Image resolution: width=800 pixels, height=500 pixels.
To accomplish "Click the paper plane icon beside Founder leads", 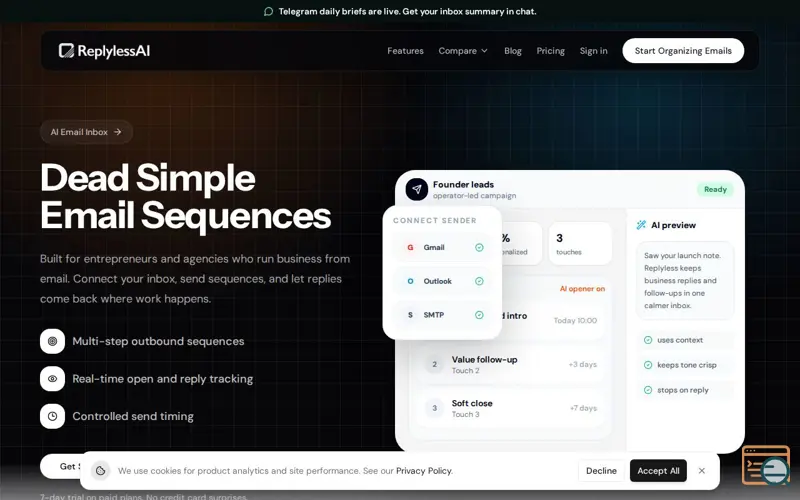I will [417, 189].
